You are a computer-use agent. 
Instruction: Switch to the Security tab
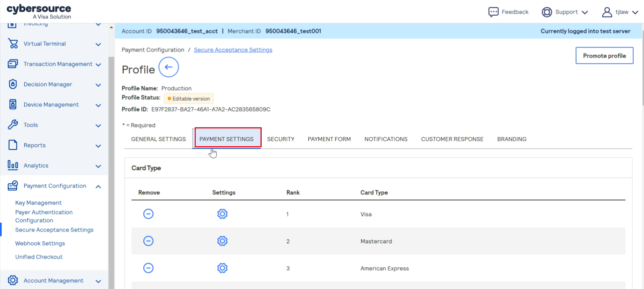click(281, 139)
